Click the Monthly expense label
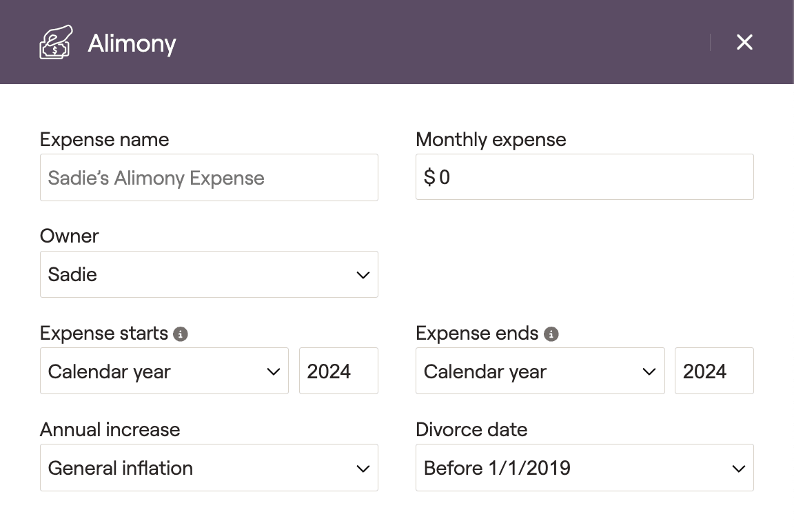794x532 pixels. click(x=491, y=140)
